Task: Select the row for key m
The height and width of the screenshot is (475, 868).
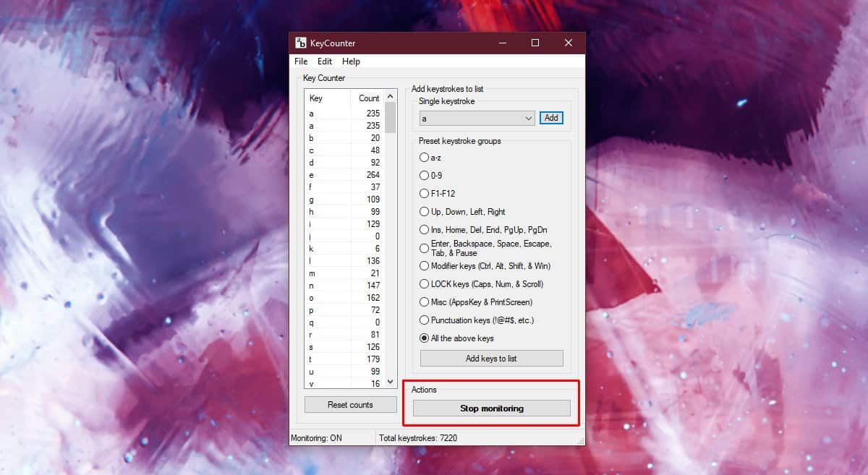Action: (344, 273)
